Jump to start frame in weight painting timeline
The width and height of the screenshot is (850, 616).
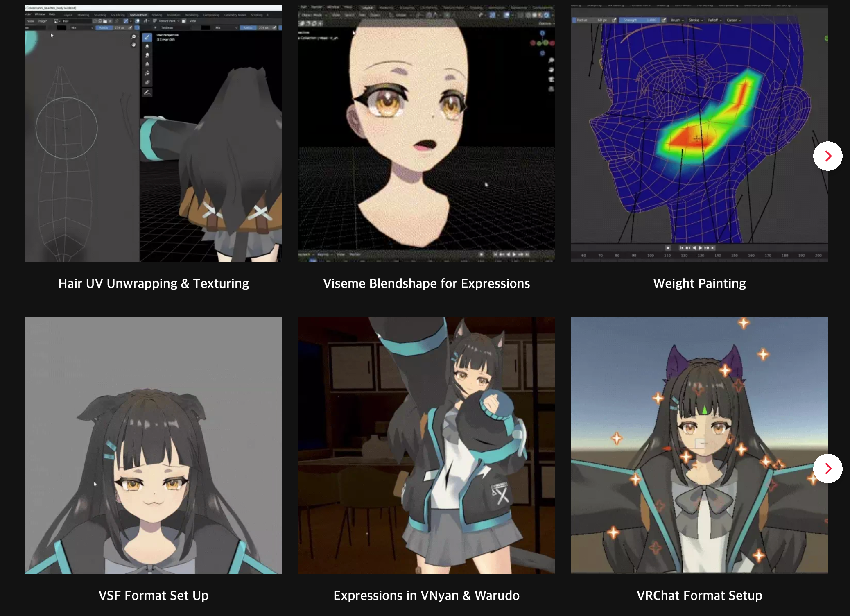(682, 248)
